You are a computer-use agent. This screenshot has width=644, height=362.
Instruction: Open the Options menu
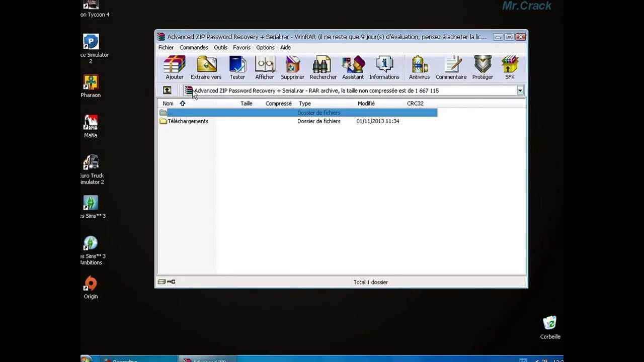click(x=265, y=47)
